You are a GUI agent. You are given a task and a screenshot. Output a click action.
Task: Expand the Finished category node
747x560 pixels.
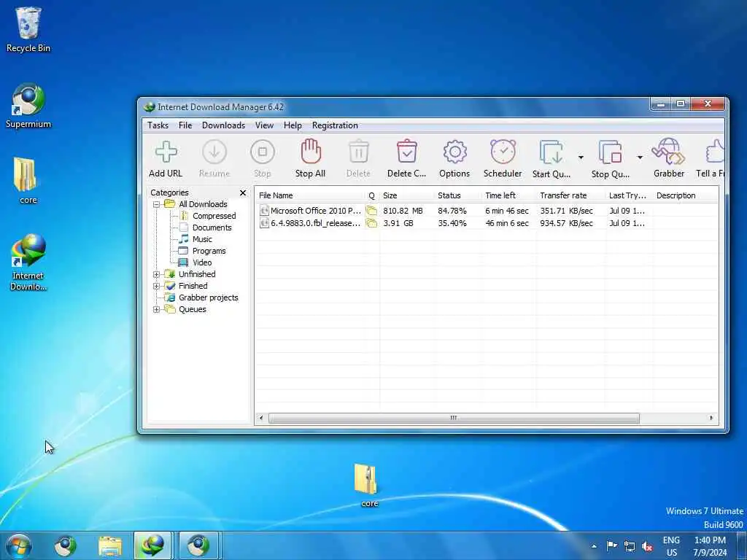coord(156,286)
